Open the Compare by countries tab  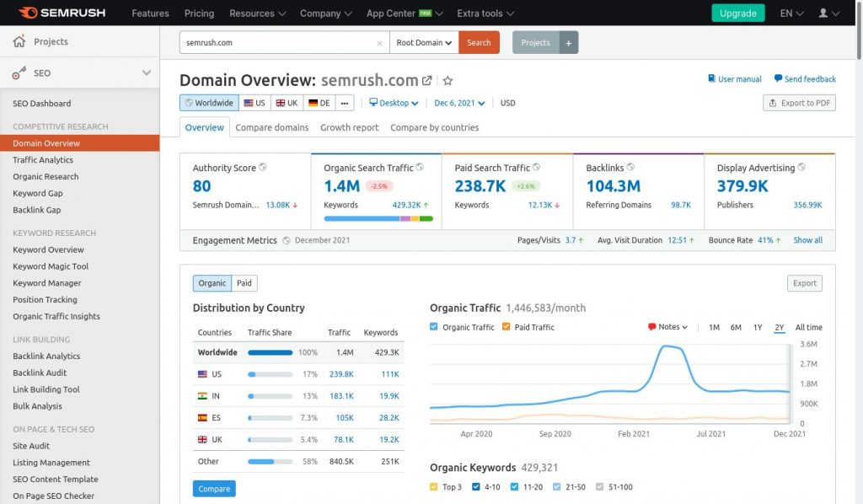pyautogui.click(x=435, y=127)
